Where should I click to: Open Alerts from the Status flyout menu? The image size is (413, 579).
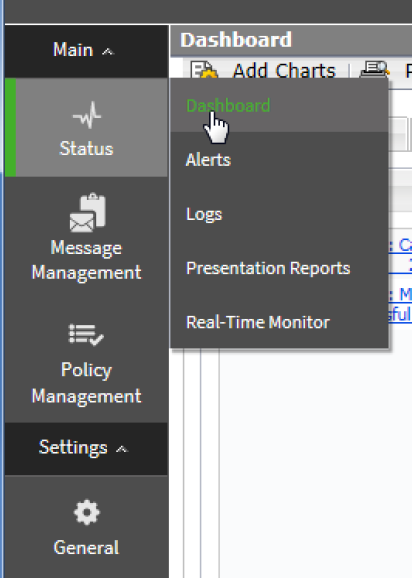(208, 160)
